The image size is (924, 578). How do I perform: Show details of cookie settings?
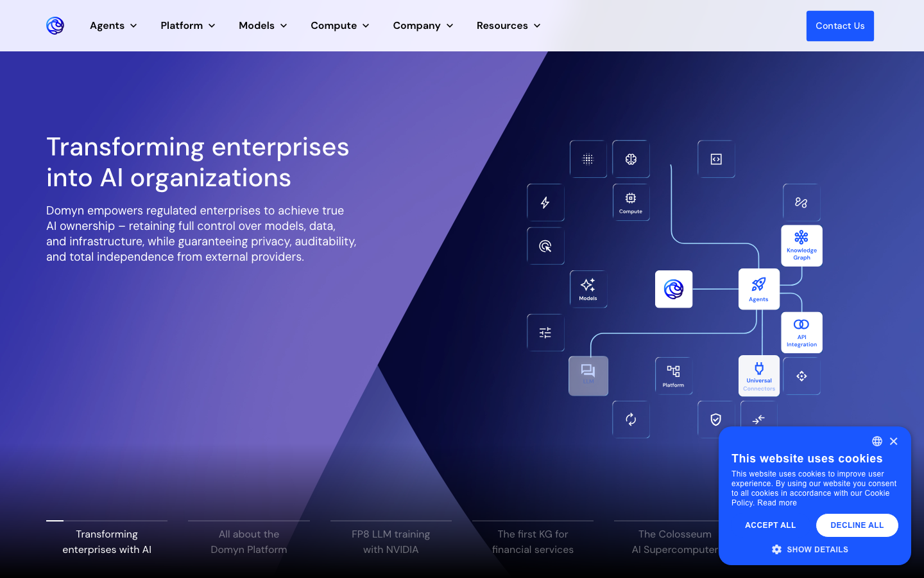coord(810,550)
